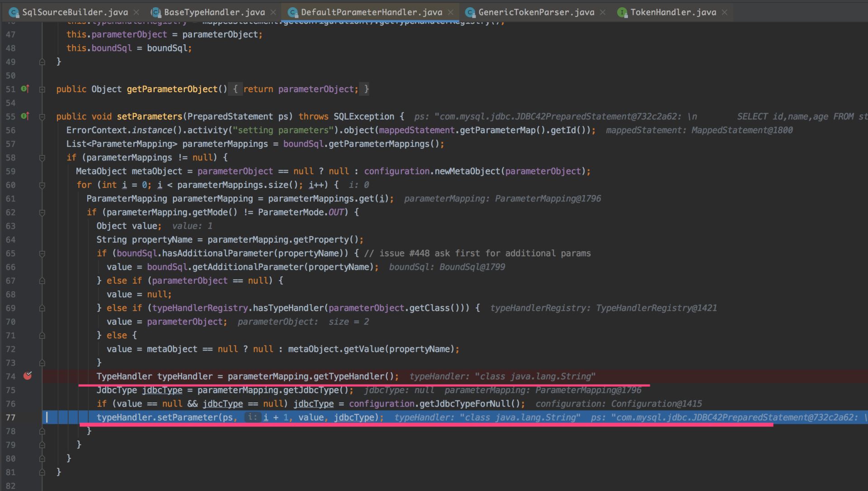Click the BaseTypeHandler.java class file icon

point(156,12)
